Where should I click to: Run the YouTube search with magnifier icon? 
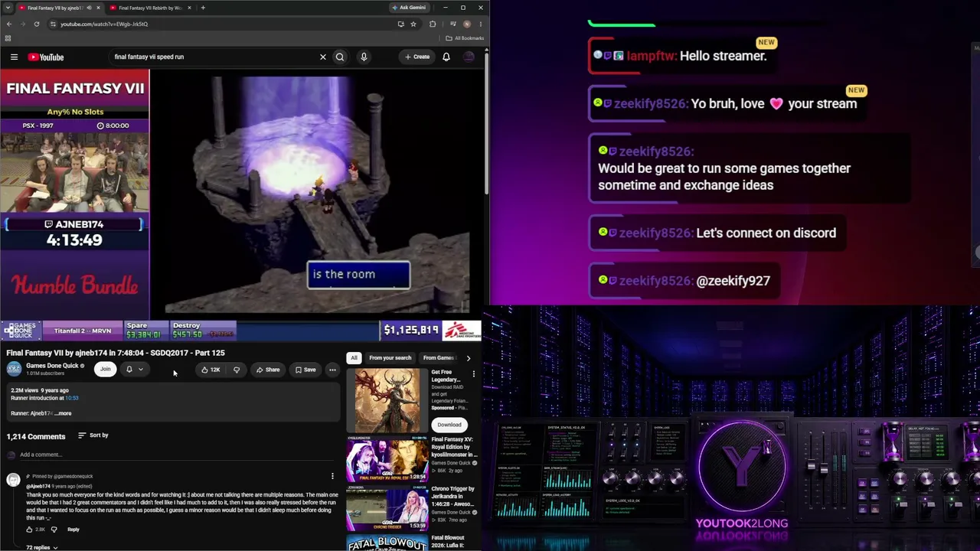click(x=340, y=57)
